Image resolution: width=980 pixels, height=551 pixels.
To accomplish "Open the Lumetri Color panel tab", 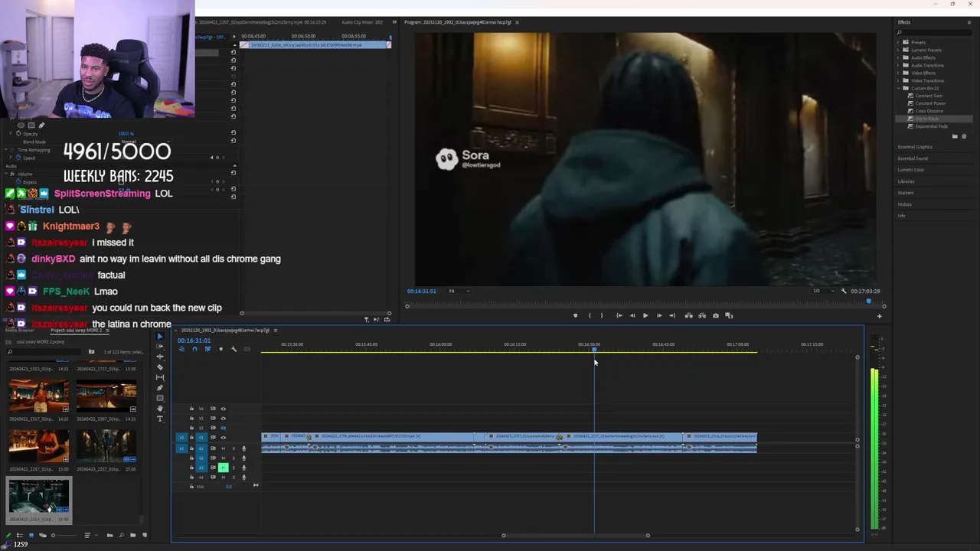I will (x=911, y=170).
